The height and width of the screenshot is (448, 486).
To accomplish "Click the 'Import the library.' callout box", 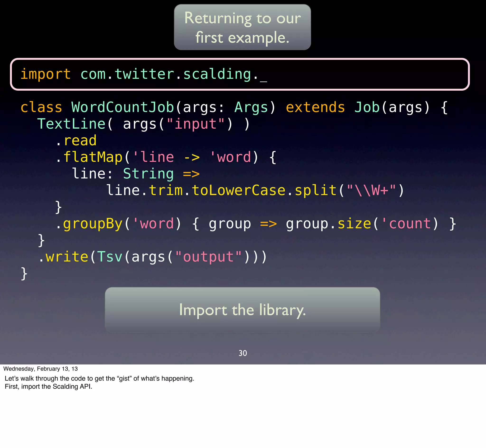I will 242,310.
